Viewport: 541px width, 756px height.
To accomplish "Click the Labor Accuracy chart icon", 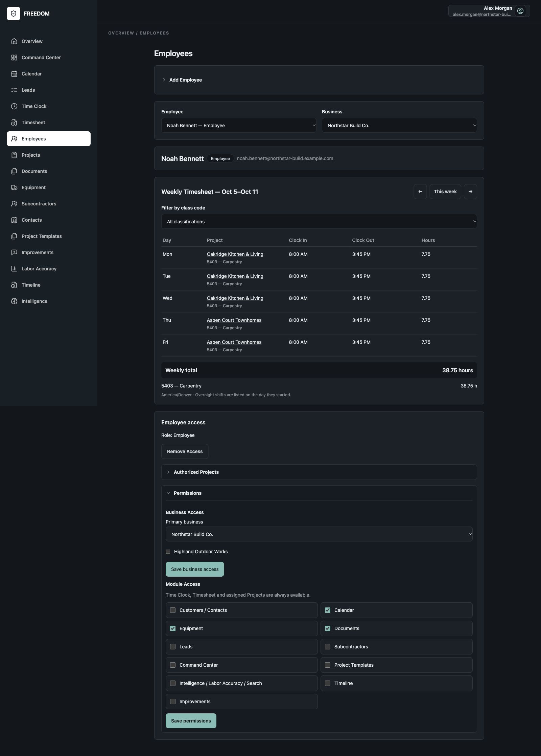I will [x=14, y=269].
